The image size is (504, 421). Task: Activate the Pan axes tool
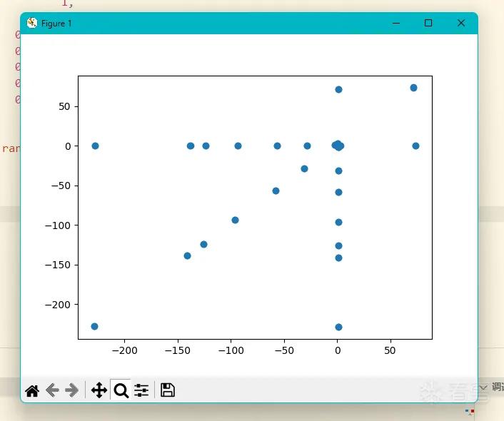coord(99,390)
